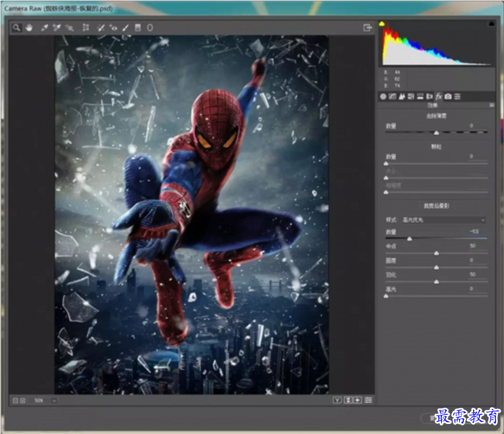Select the Color Sampler tool

[57, 27]
